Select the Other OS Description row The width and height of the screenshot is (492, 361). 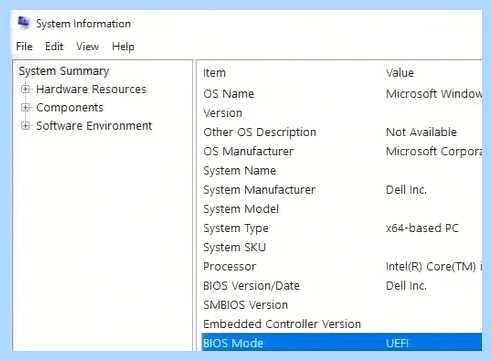tap(342, 132)
